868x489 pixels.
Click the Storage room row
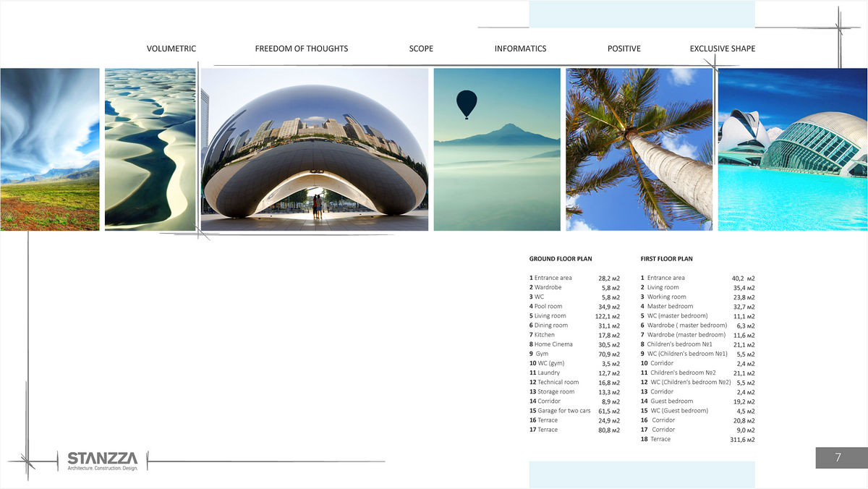[574, 391]
